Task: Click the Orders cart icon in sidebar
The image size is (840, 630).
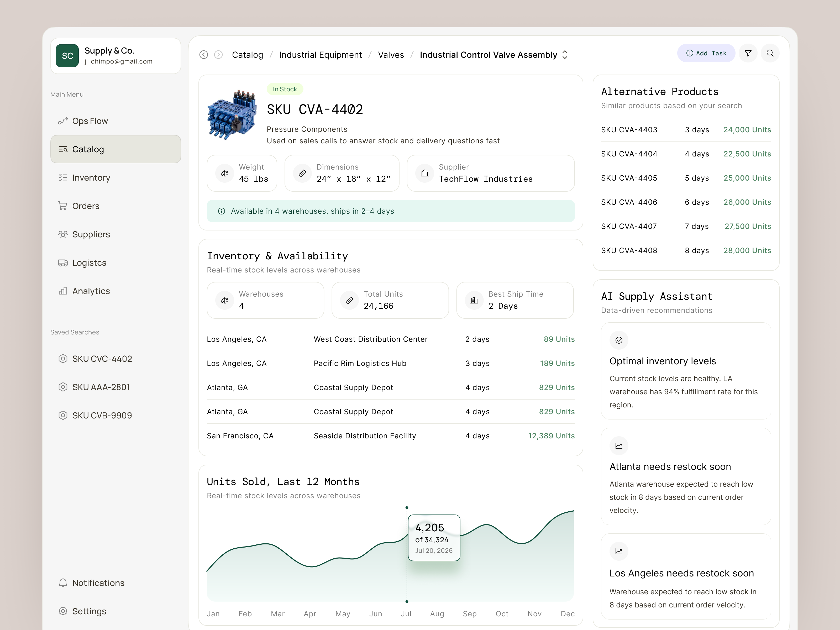Action: [x=63, y=206]
